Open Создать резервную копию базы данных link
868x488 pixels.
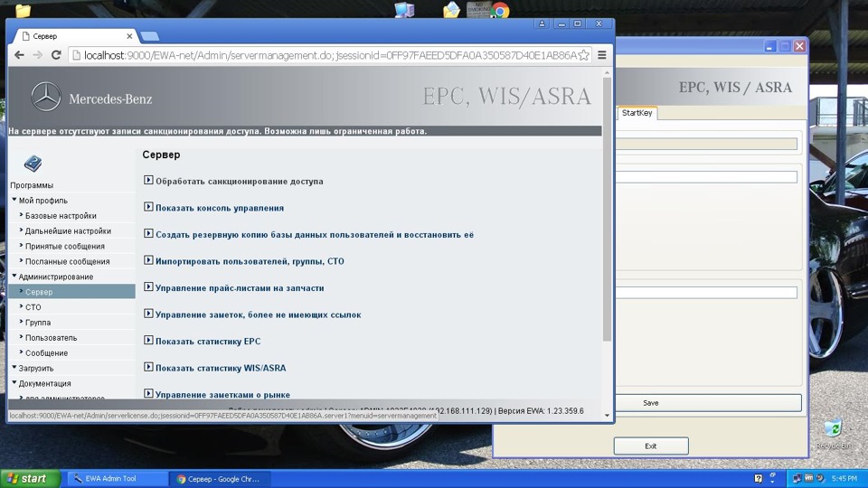(x=315, y=235)
